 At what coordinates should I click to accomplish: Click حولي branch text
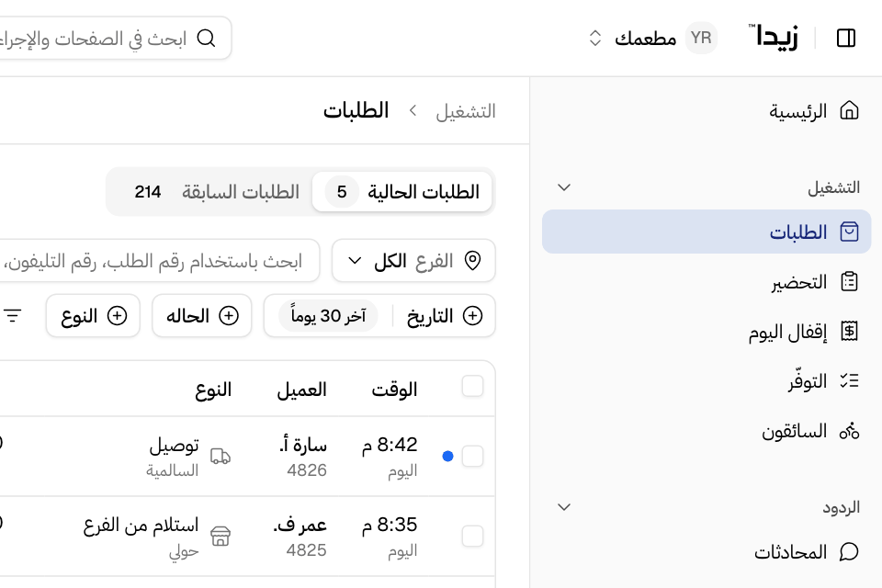tap(184, 551)
